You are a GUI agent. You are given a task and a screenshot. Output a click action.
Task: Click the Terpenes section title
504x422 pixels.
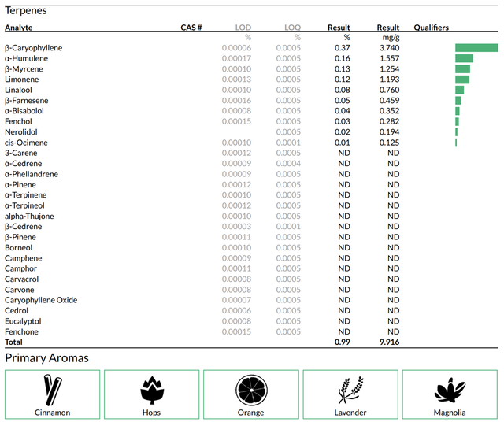(x=26, y=10)
